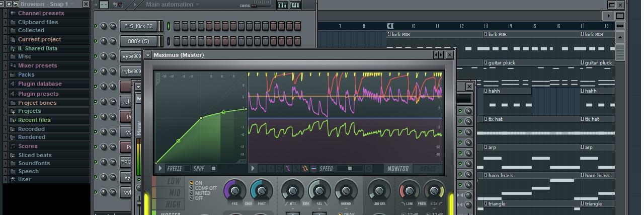
Task: Click the ENV button between ATT and REL
Action: click(x=305, y=204)
